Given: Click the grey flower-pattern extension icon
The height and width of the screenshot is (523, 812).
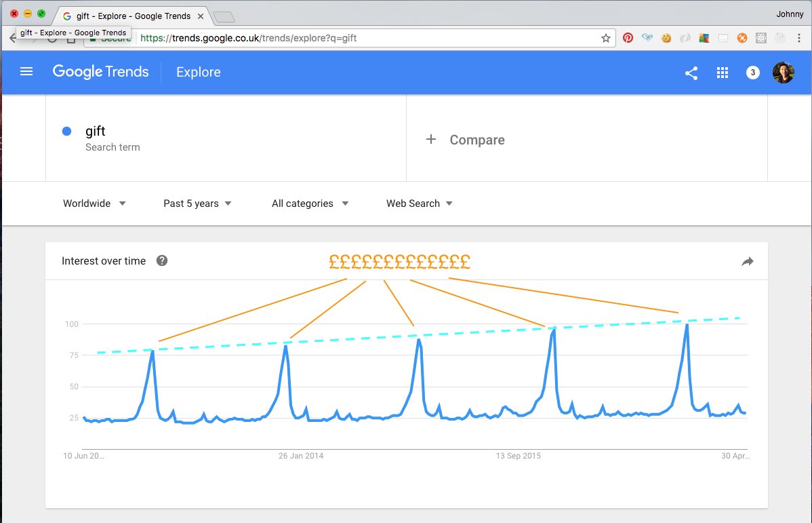Looking at the screenshot, I should [760, 38].
